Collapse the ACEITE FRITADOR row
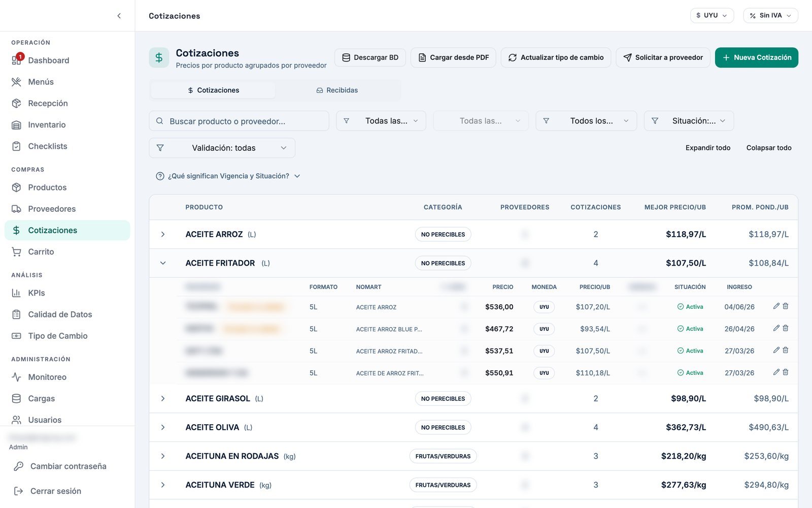The width and height of the screenshot is (812, 508). coord(163,263)
